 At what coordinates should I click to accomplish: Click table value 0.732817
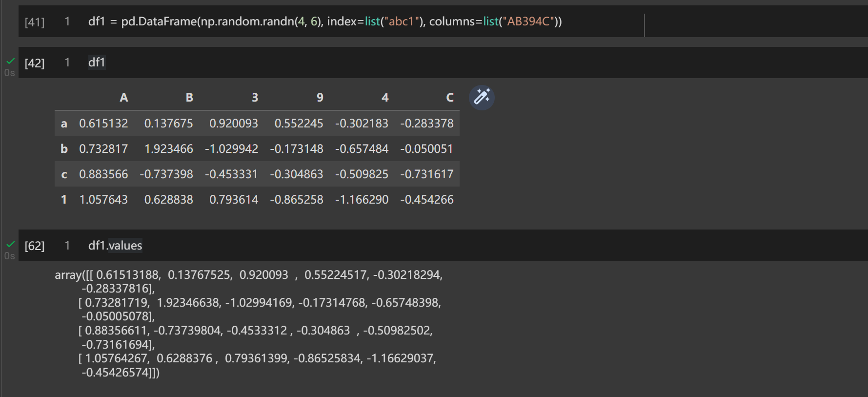103,149
